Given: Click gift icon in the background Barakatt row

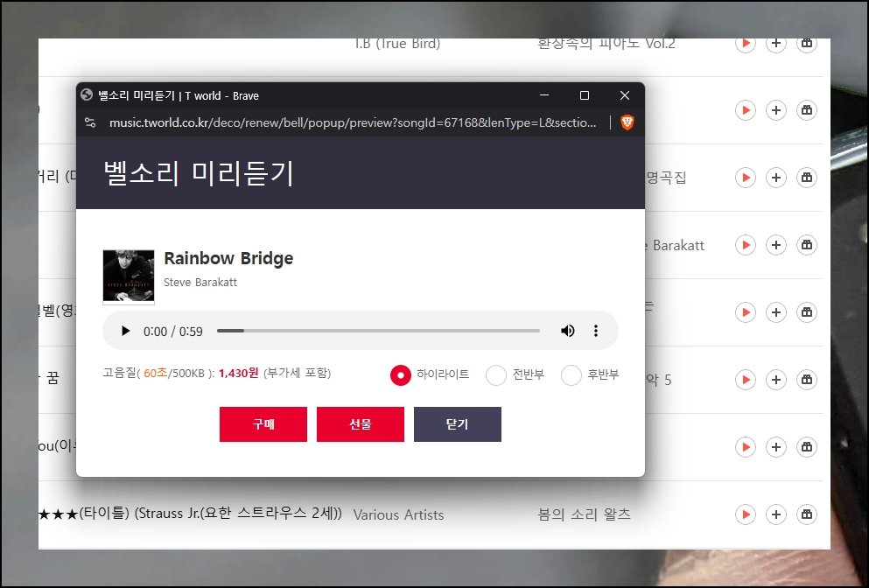Looking at the screenshot, I should 806,245.
